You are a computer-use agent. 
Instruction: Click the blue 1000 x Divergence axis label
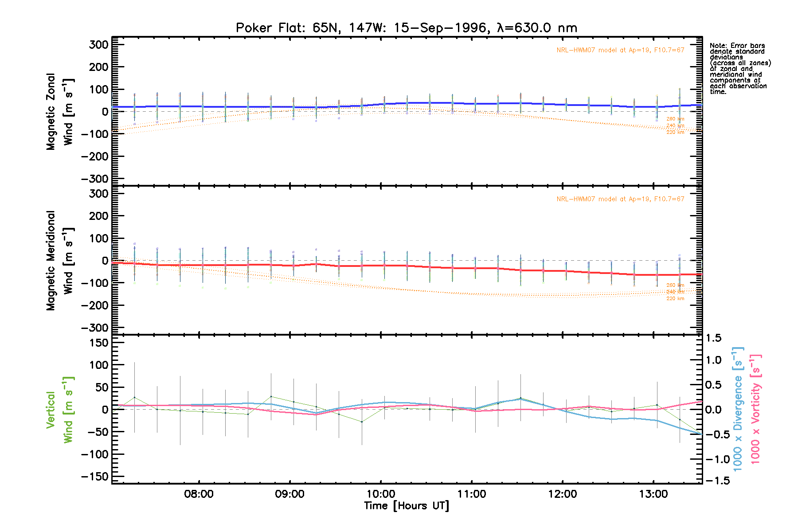(738, 410)
